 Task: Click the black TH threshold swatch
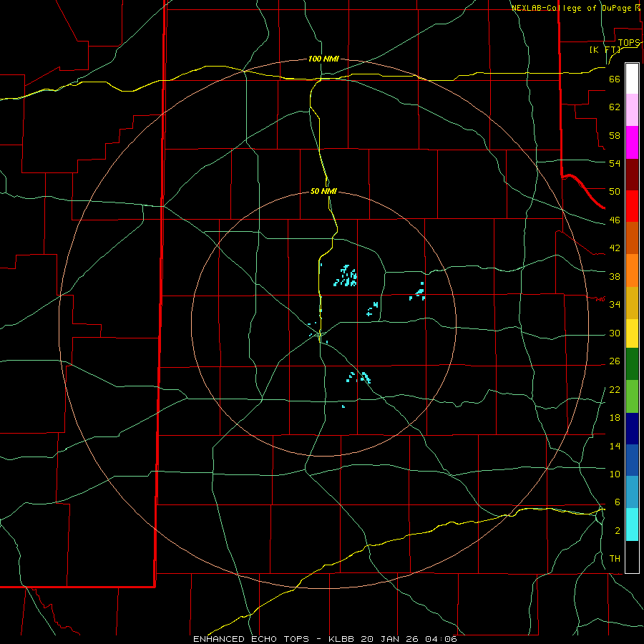[x=632, y=557]
